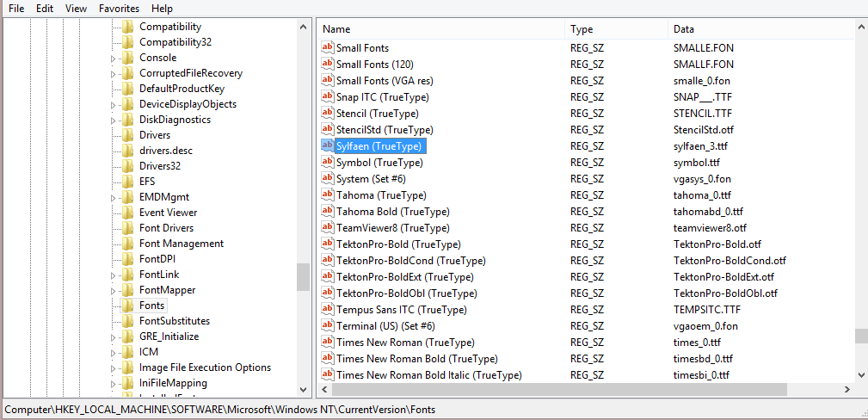Select the TektonPro-BoldExt (TrueType) entry

pyautogui.click(x=404, y=276)
